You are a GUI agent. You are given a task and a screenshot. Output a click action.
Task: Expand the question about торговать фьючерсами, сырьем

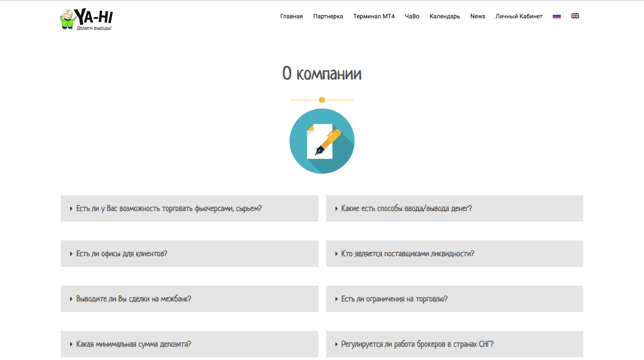[169, 208]
